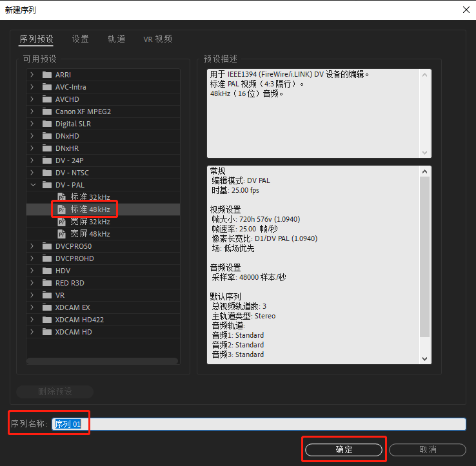476x466 pixels.
Task: Click the XDCAM HD folder icon
Action: coord(46,332)
